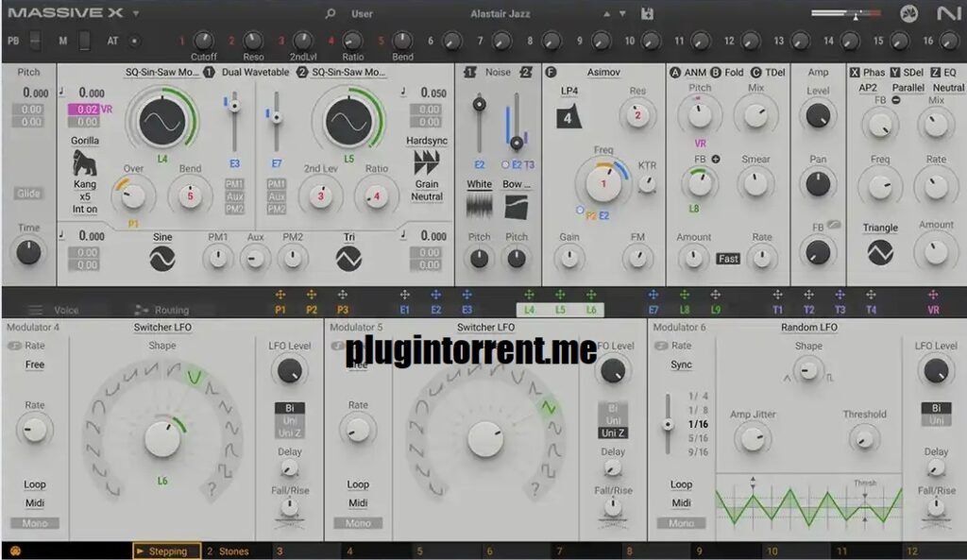Toggle Aux routing for oscillator 2
967x560 pixels.
276,196
